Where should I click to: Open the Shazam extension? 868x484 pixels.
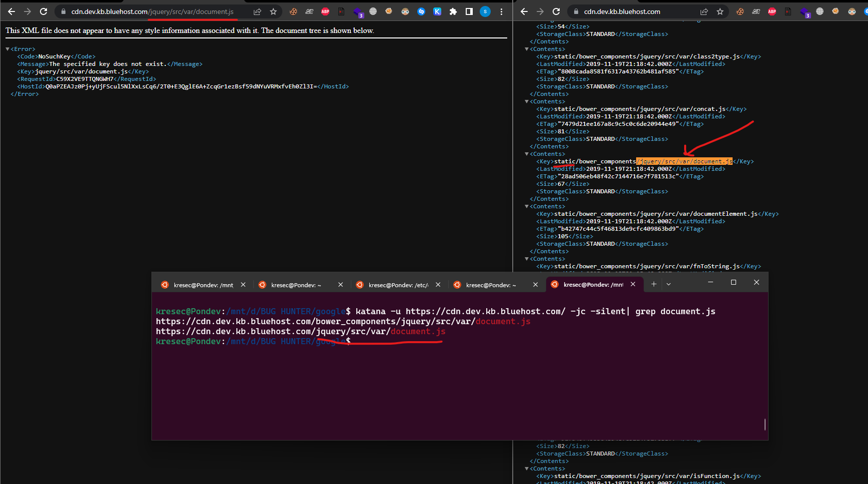tap(422, 11)
